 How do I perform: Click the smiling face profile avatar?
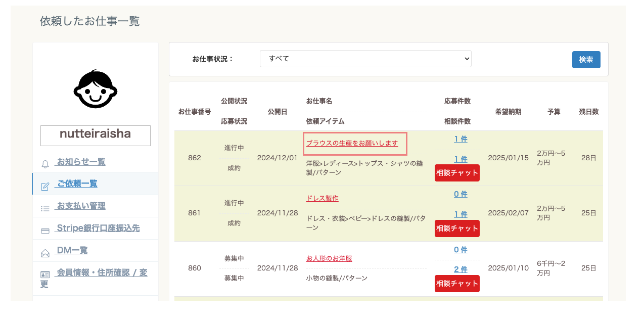[x=96, y=88]
